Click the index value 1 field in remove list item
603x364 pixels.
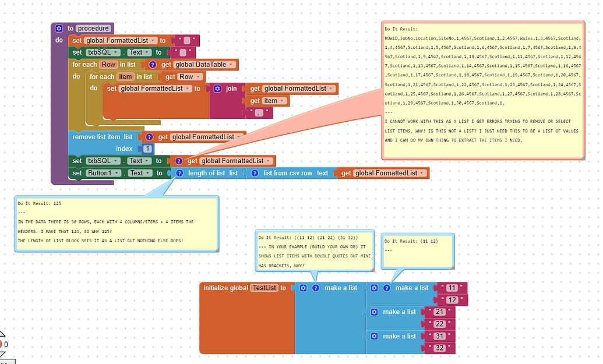pyautogui.click(x=147, y=149)
